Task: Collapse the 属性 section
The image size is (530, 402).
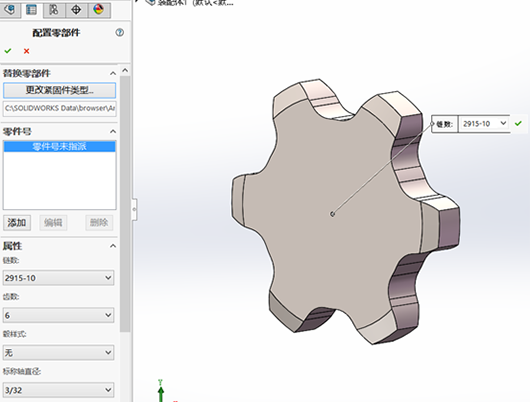Action: 113,246
